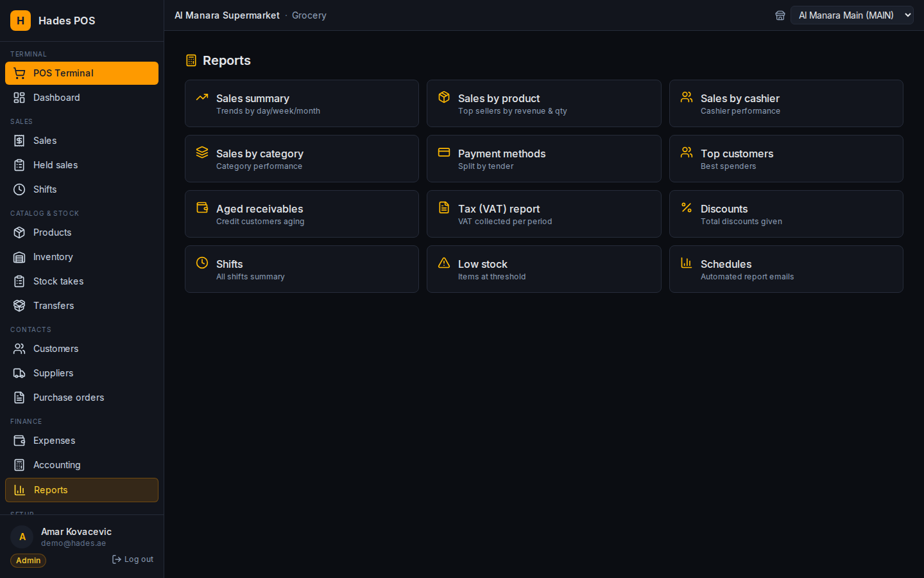
Task: Click Al Manara Supermarket header title
Action: [x=227, y=15]
